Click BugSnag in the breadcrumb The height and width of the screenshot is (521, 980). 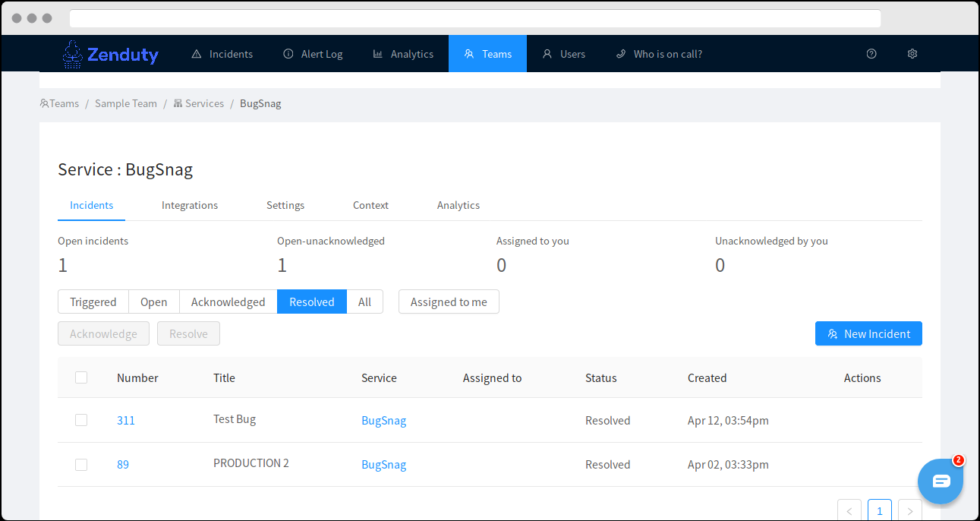[x=260, y=103]
